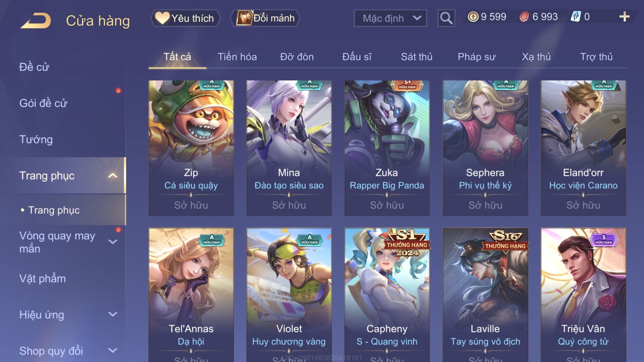Tap the red ruby currency icon

[x=524, y=17]
